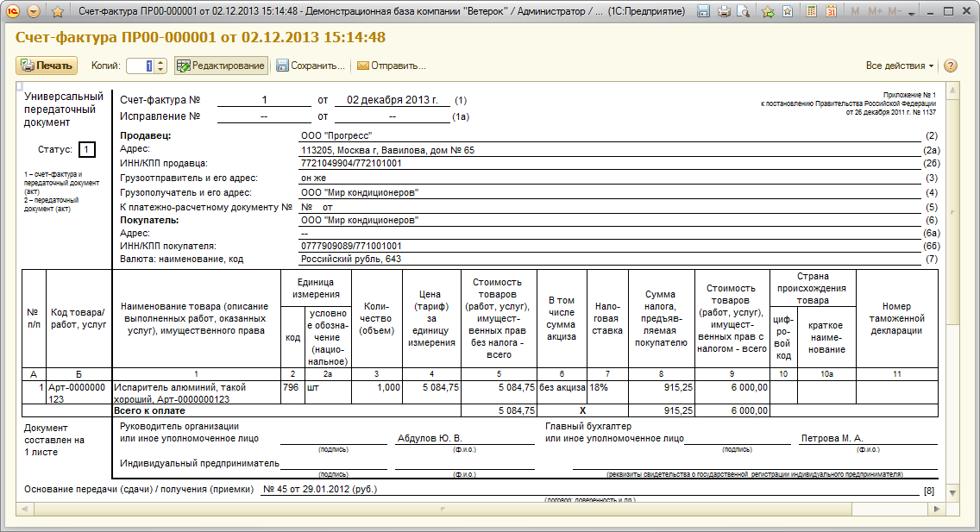The image size is (980, 532).
Task: Select the Номер таможенной декларации column header
Action: point(897,318)
